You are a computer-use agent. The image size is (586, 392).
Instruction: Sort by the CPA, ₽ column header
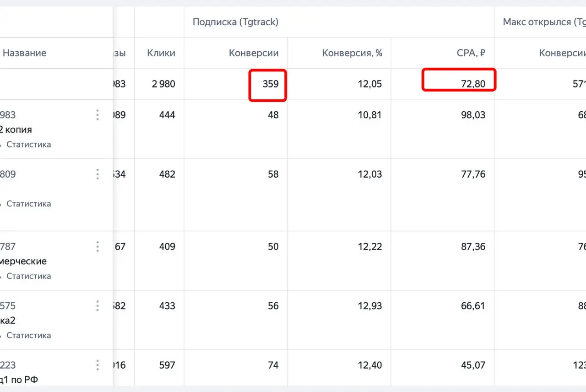[471, 53]
